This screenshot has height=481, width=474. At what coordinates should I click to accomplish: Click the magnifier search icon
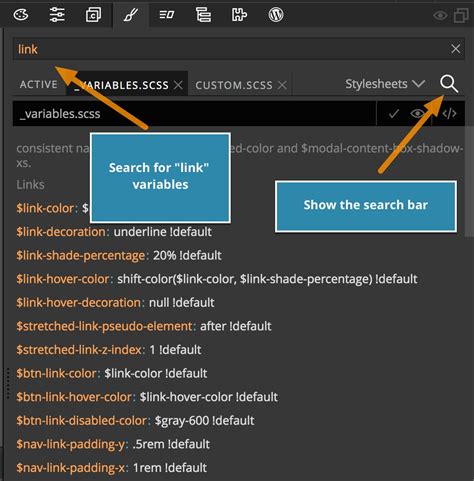click(449, 84)
